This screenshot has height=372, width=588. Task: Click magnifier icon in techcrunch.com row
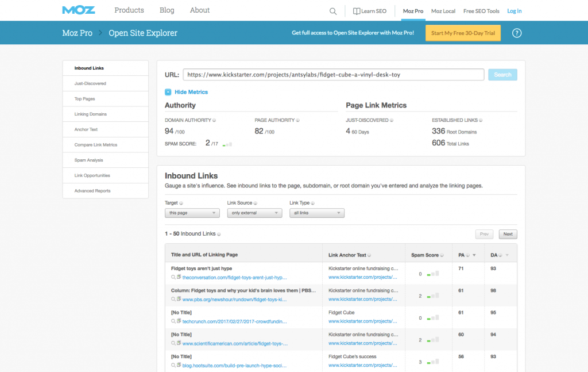173,321
